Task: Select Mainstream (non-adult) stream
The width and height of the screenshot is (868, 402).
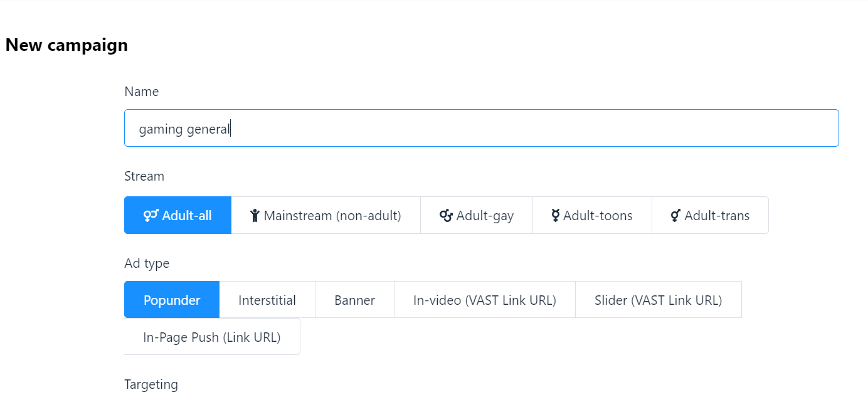Action: [x=332, y=216]
